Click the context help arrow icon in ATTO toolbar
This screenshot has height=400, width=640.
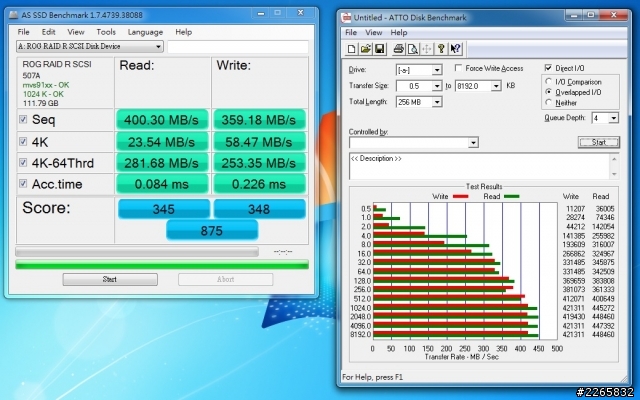coord(455,49)
